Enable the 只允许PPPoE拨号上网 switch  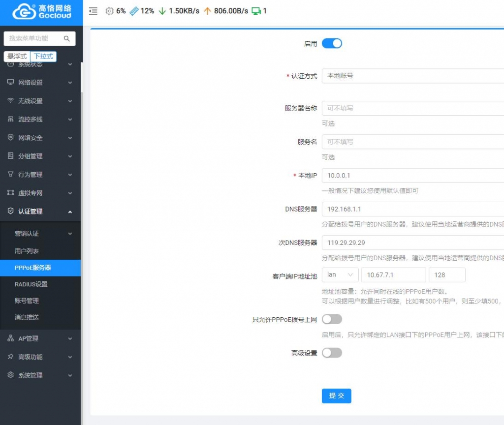[x=332, y=319]
